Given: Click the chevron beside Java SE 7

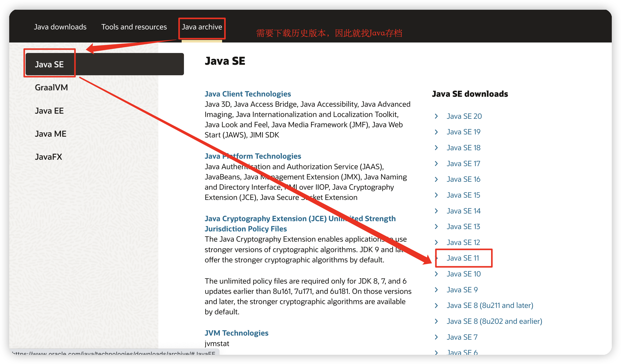Looking at the screenshot, I should (x=436, y=337).
